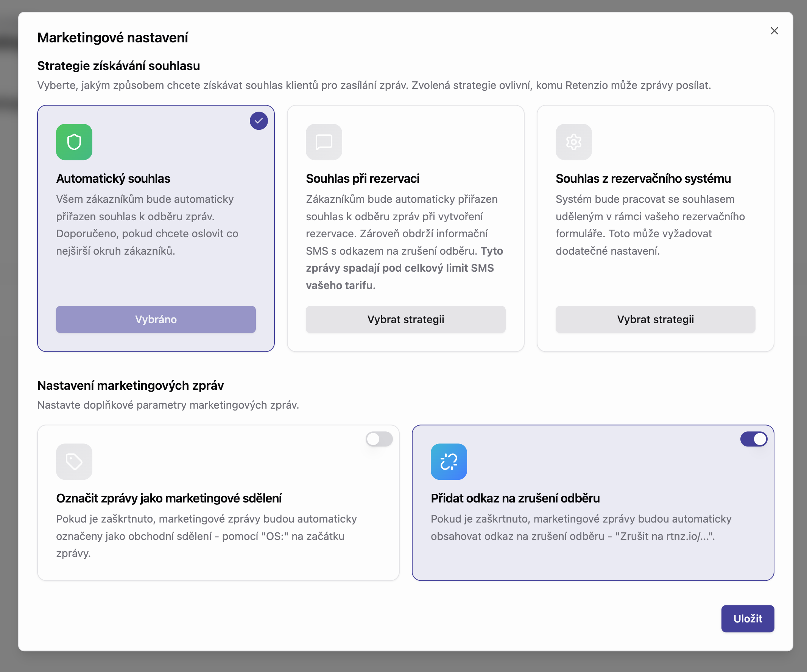Click the price tag icon
Viewport: 807px width, 672px height.
74,462
